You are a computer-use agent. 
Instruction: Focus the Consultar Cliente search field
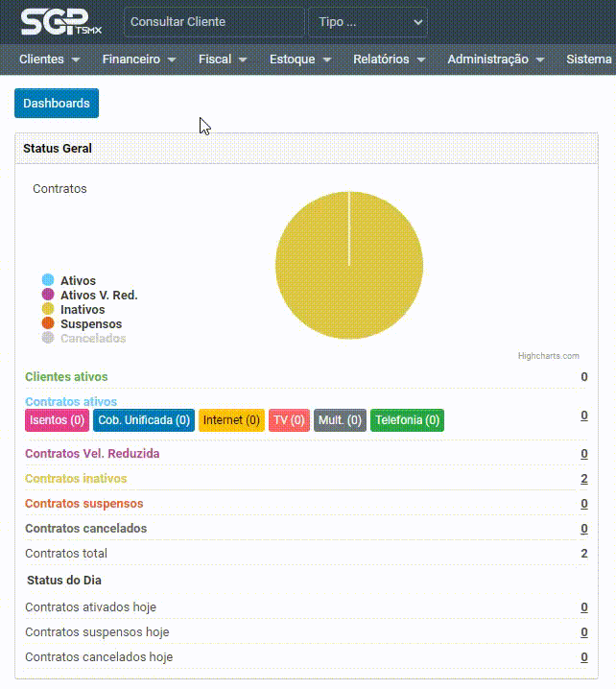tap(214, 22)
